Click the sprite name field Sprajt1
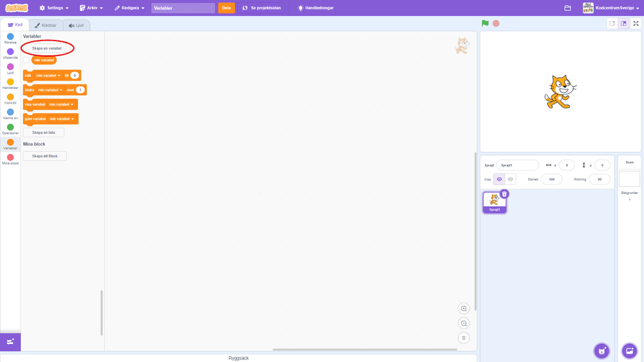This screenshot has height=362, width=644. 518,165
